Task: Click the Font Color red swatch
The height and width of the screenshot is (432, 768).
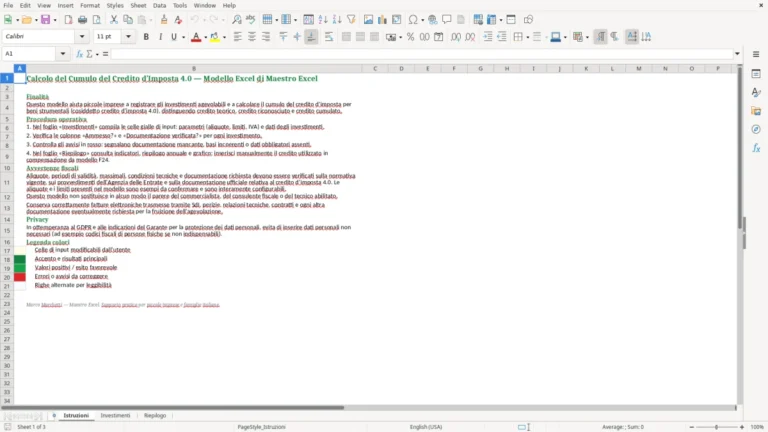Action: click(196, 37)
